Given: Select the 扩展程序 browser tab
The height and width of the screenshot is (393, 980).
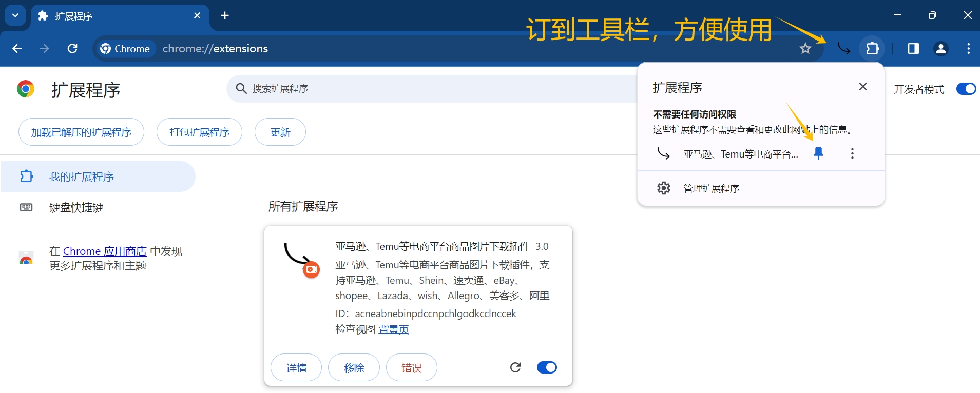Looking at the screenshot, I should point(120,16).
